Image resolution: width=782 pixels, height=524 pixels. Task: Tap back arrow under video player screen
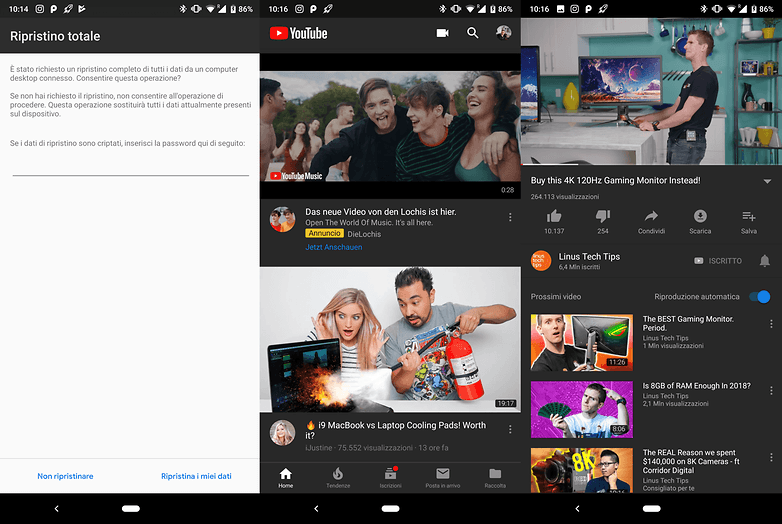click(578, 509)
